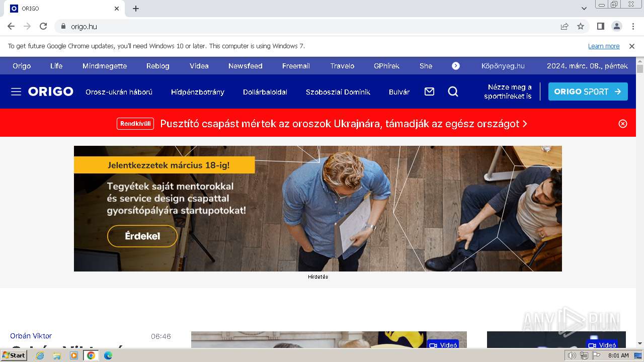
Task: Open the Chrome profile avatar
Action: [616, 26]
